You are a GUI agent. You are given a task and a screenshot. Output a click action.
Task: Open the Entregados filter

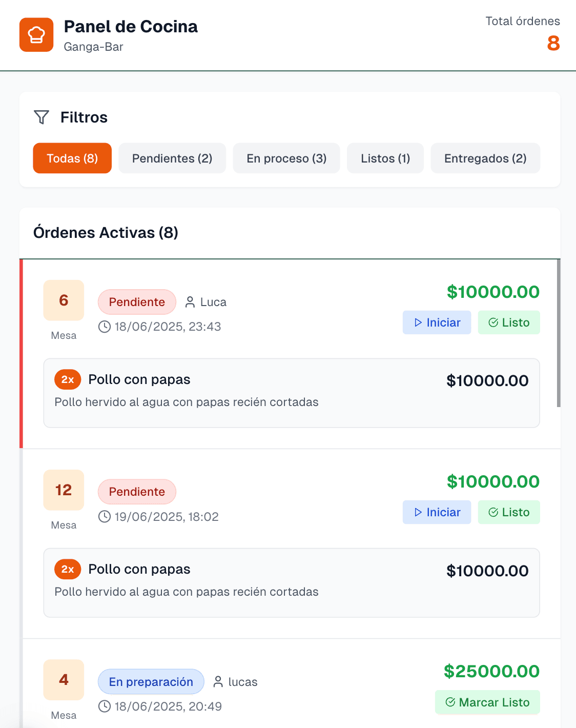485,158
